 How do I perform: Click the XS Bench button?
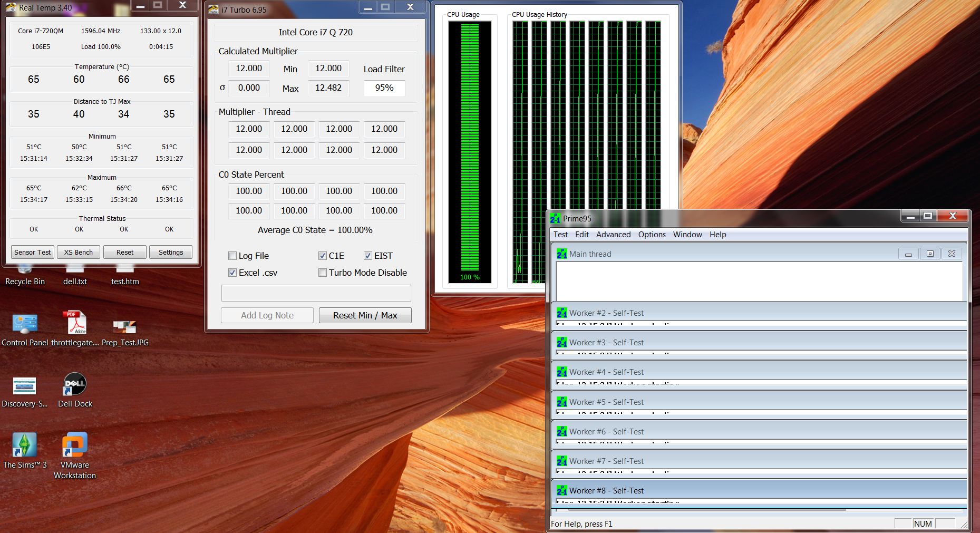pos(79,252)
